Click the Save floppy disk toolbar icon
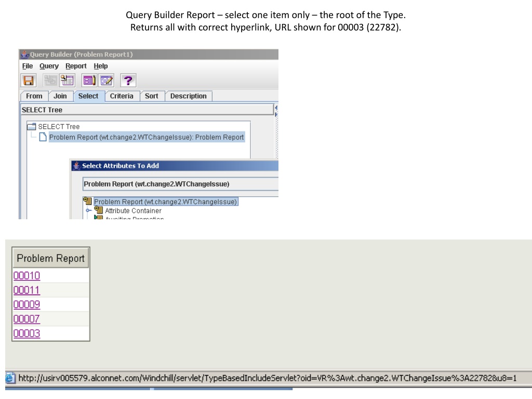The image size is (532, 399). pos(29,81)
